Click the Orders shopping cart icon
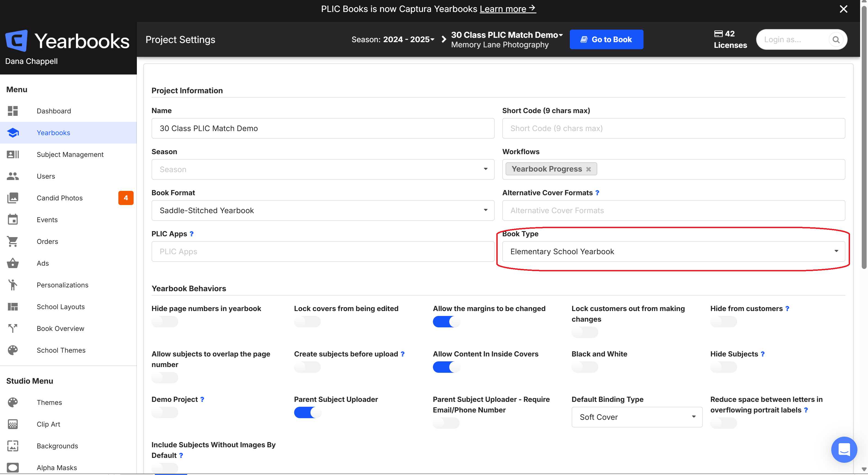The width and height of the screenshot is (868, 475). point(13,241)
